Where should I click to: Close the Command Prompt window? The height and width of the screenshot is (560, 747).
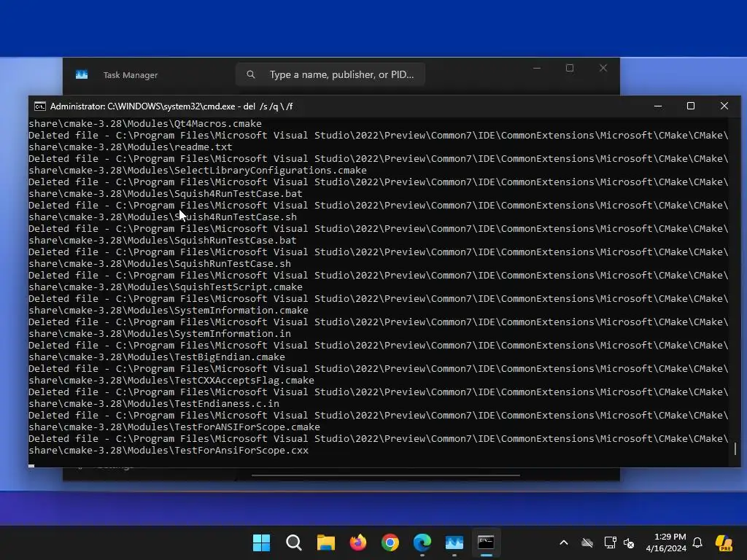[x=724, y=106]
